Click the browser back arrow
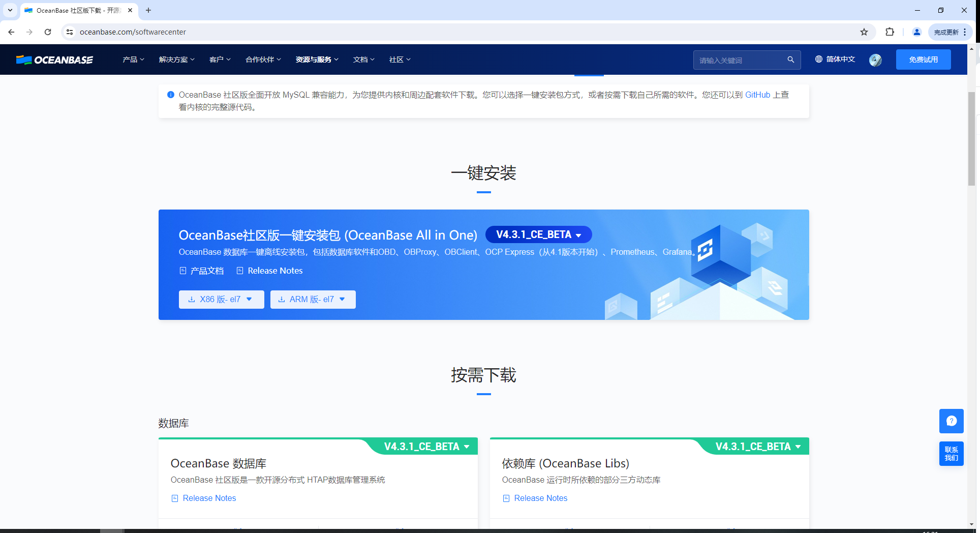 click(x=11, y=32)
